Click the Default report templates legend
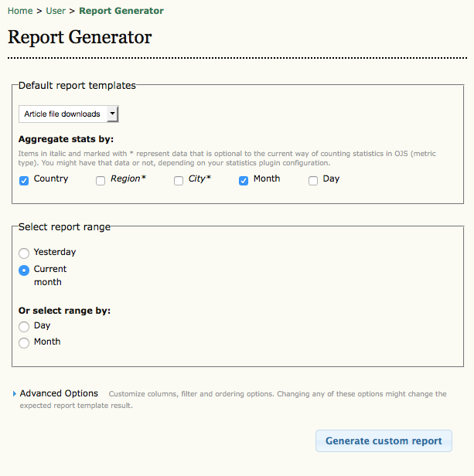474x476 pixels. click(77, 86)
